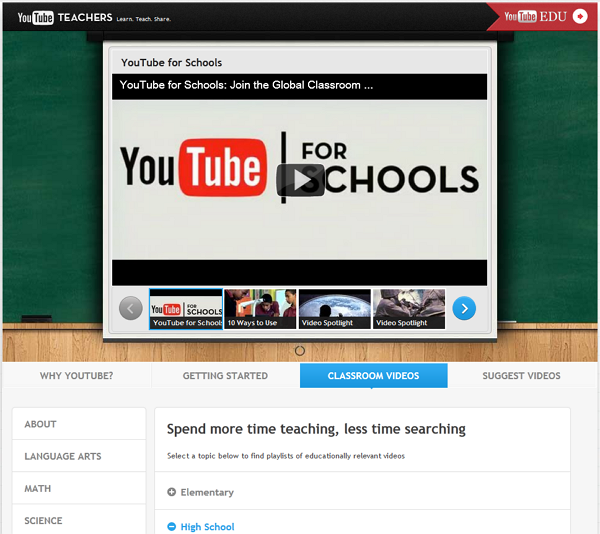
Task: Select the 10 Ways to Use thumbnail
Action: tap(260, 309)
